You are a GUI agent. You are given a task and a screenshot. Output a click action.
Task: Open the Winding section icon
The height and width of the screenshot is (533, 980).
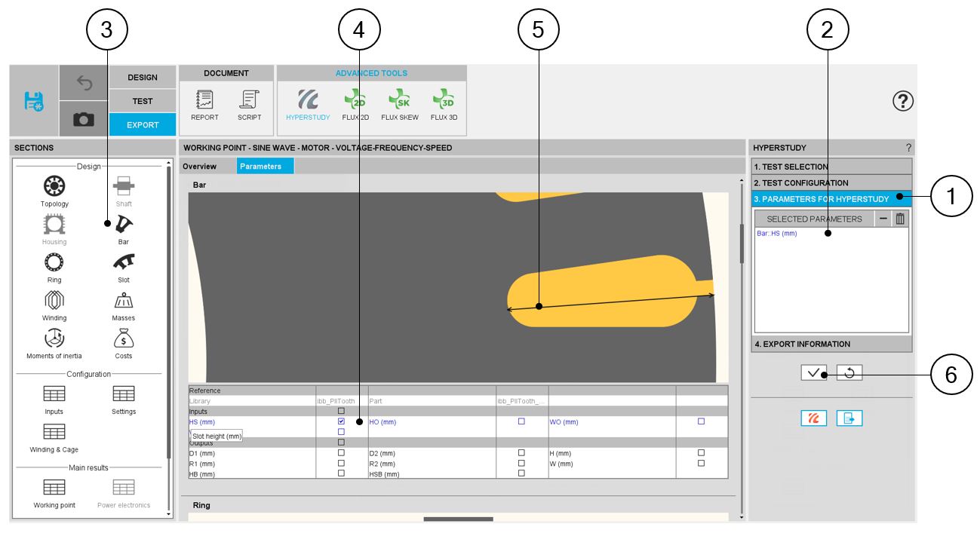[x=54, y=299]
